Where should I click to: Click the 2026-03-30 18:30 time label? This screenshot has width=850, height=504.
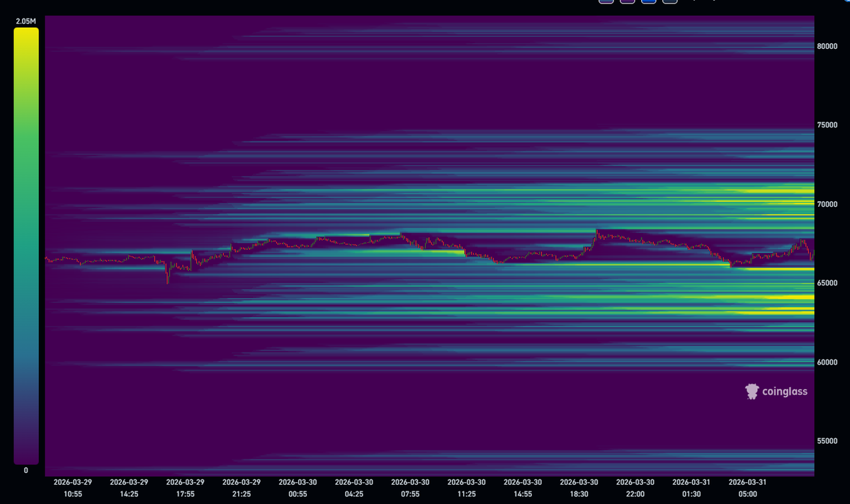pos(579,488)
